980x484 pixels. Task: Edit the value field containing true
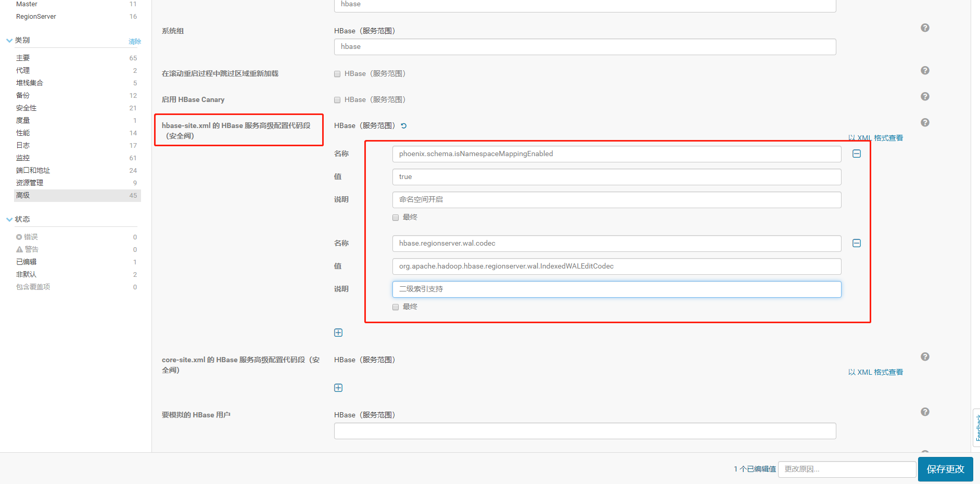617,176
